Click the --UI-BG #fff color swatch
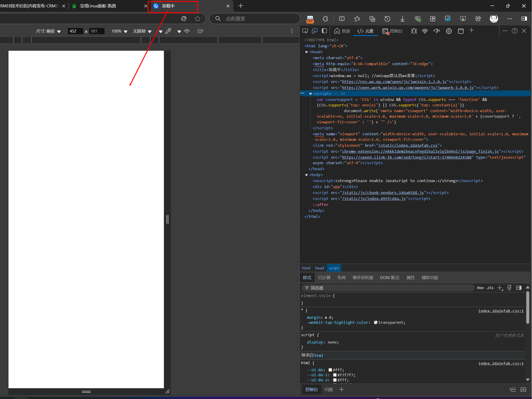The image size is (532, 399). tap(330, 370)
